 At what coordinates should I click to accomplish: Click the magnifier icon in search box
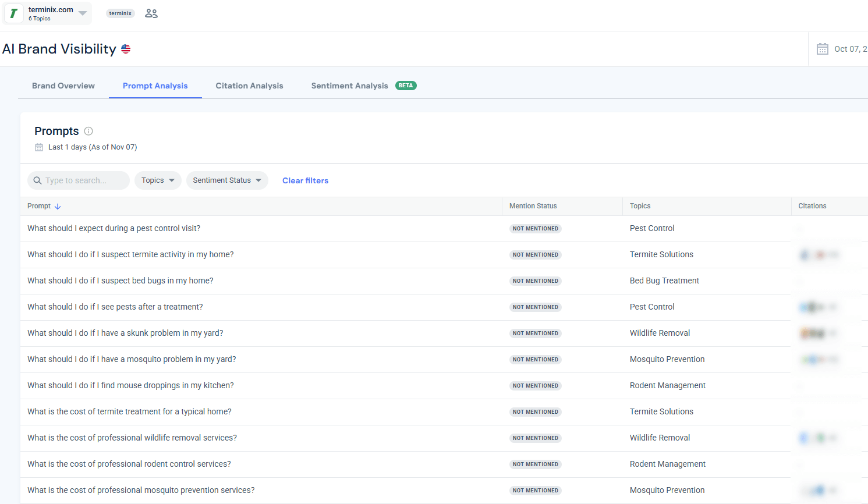pyautogui.click(x=38, y=181)
